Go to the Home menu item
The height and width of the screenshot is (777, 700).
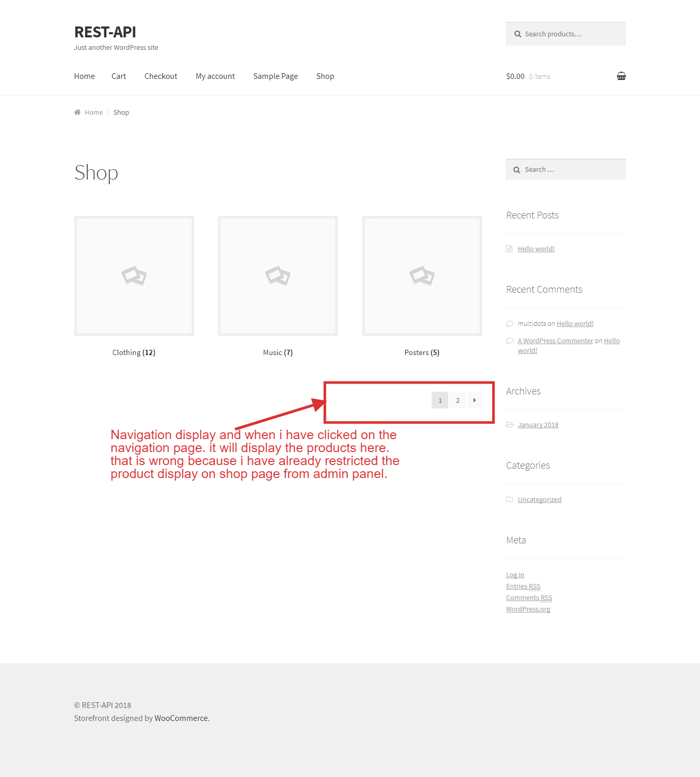tap(85, 76)
